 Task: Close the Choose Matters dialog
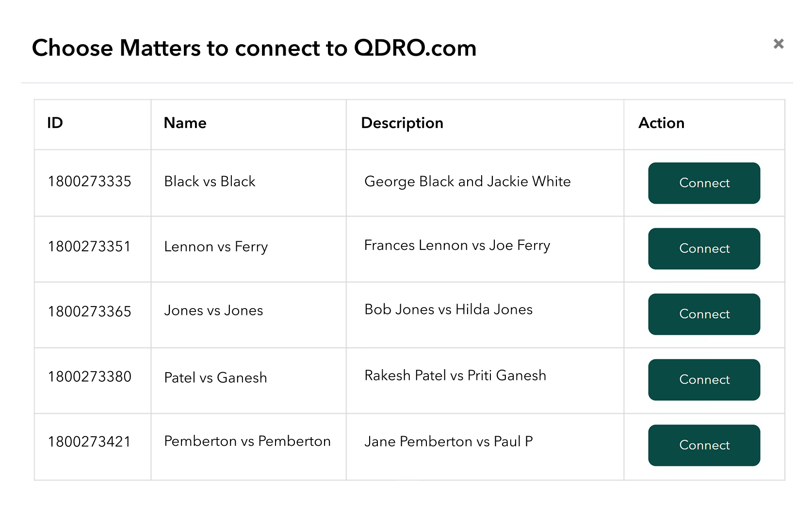pos(778,44)
